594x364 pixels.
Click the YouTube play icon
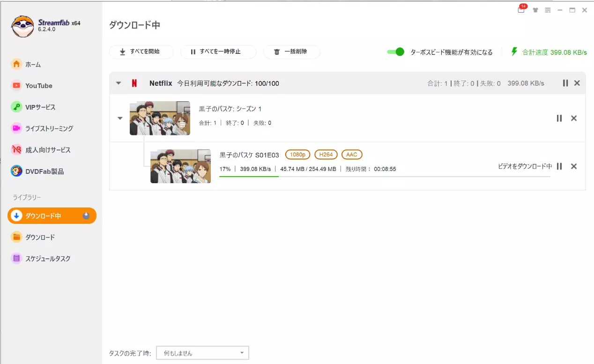point(16,86)
